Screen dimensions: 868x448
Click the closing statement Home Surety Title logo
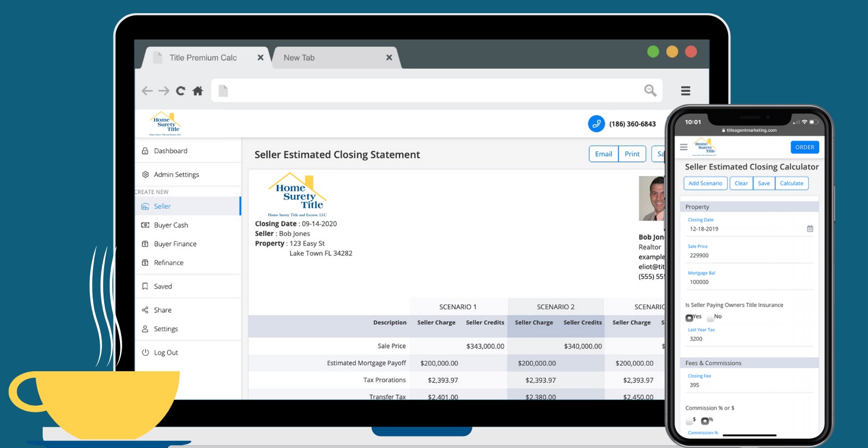297,195
